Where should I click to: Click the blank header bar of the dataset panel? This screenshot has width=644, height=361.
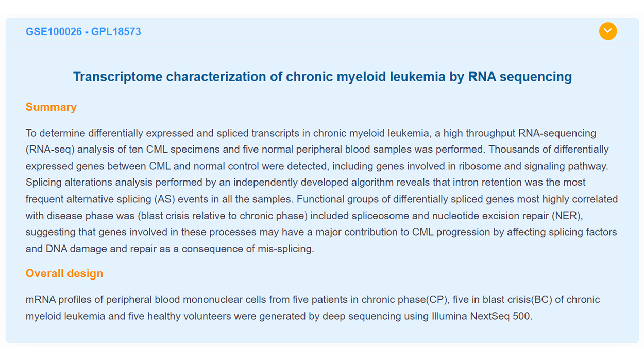361,32
